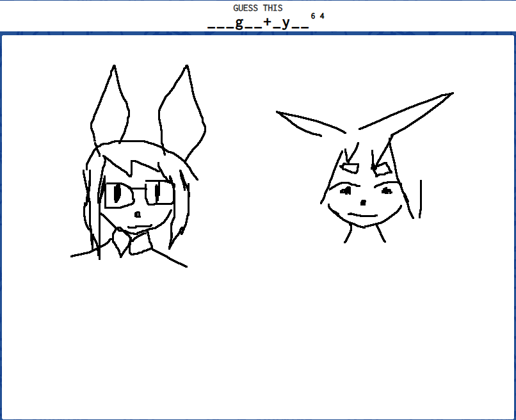Click the right character's right eye

[x=387, y=190]
